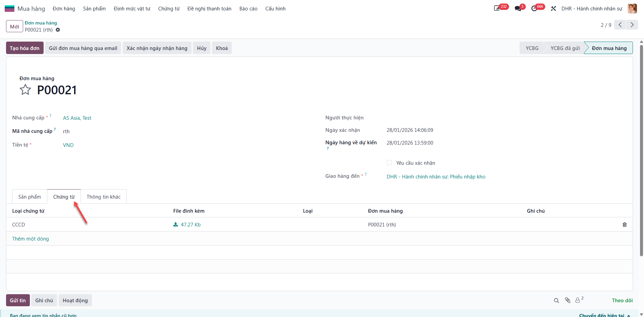
Task: Open supplier AS Asia, Test link
Action: coord(77,118)
